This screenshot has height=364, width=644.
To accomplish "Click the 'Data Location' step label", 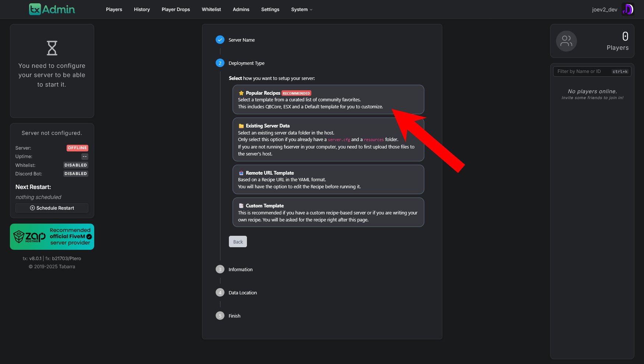I will 243,293.
